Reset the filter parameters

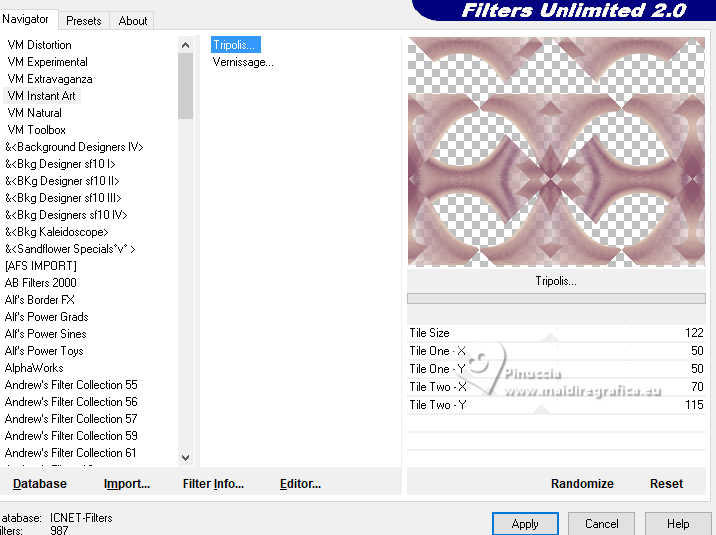click(x=666, y=484)
